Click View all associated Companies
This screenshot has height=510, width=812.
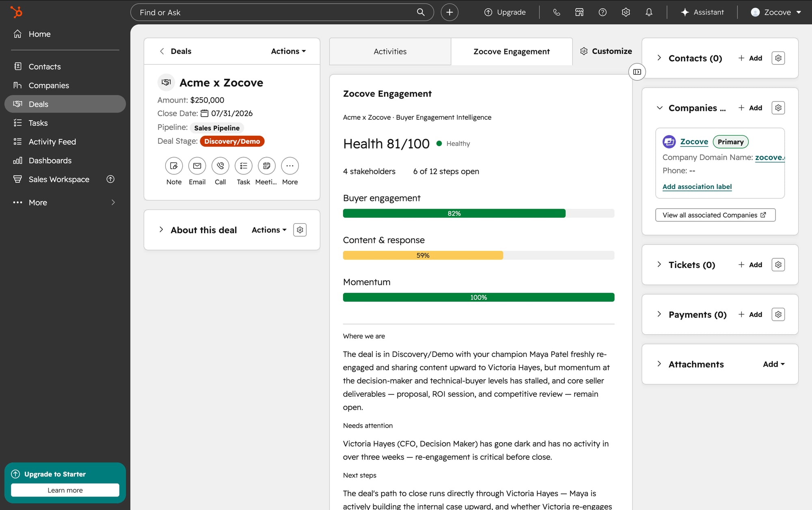[715, 215]
